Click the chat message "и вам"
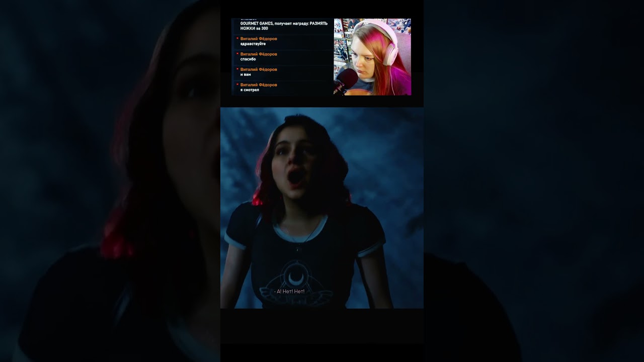This screenshot has height=362, width=644. tap(246, 74)
